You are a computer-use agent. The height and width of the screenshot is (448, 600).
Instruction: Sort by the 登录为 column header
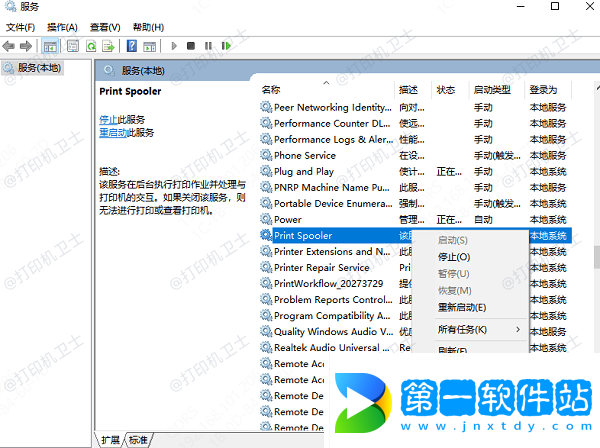click(x=543, y=90)
